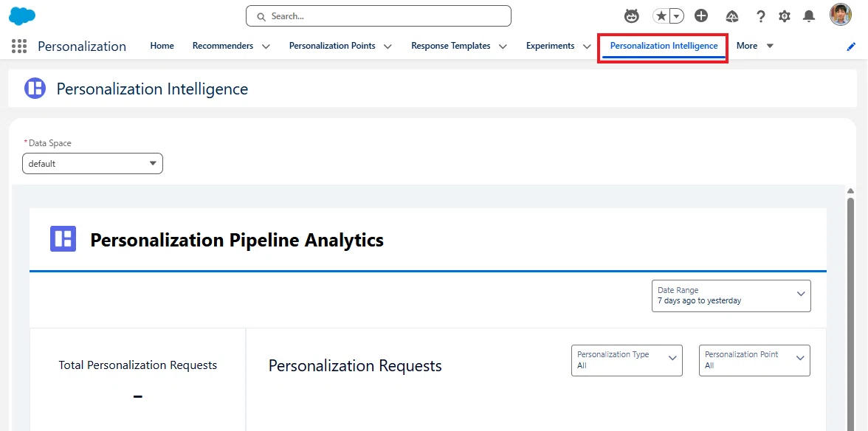Open the user profile avatar
This screenshot has width=868, height=431.
click(x=840, y=15)
